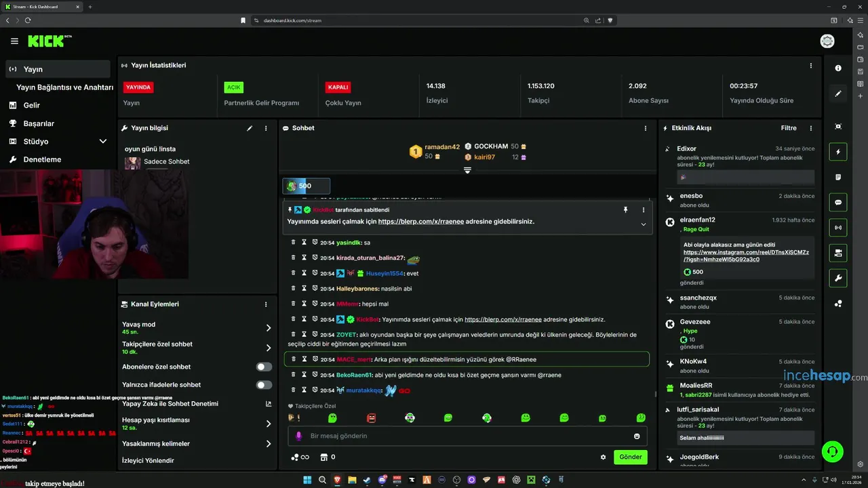Open the Yayın İstatistikleri three-dot menu
This screenshot has width=868, height=488.
click(x=811, y=66)
